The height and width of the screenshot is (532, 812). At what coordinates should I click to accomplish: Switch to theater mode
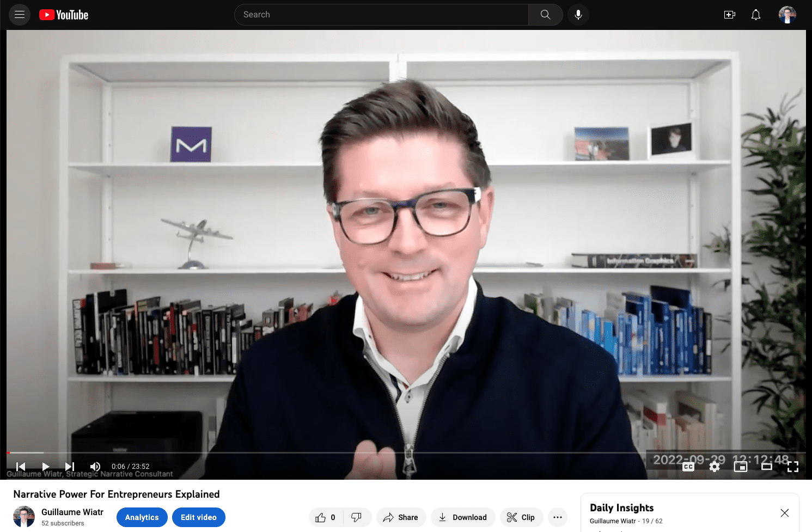coord(767,466)
